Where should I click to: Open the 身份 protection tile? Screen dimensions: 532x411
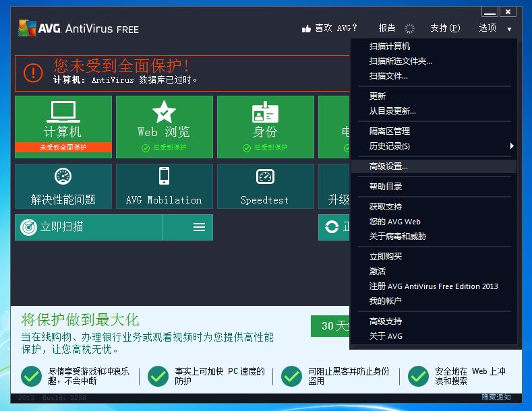265,127
